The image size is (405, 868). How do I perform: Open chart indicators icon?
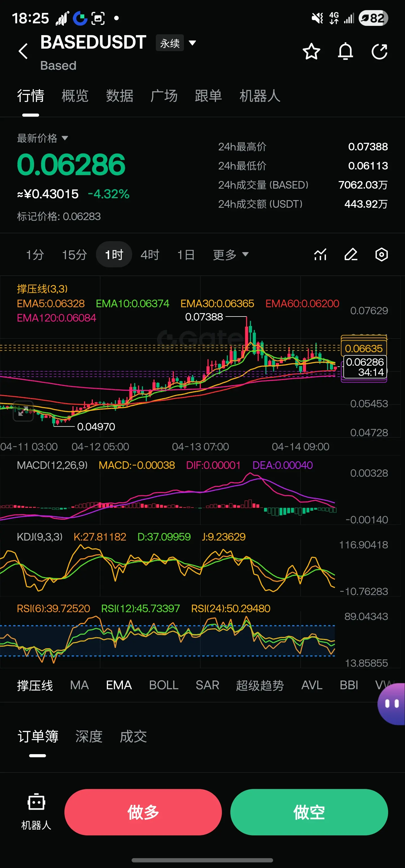point(320,254)
